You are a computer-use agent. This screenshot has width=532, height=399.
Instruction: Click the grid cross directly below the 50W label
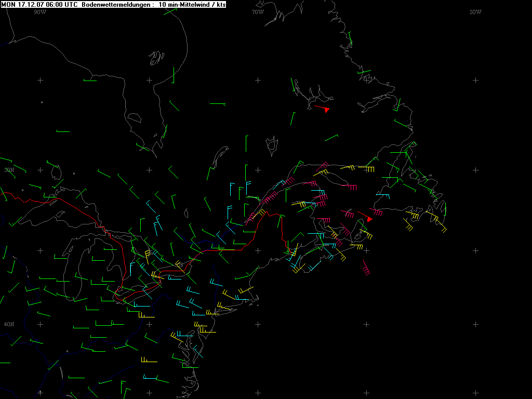tap(475, 80)
